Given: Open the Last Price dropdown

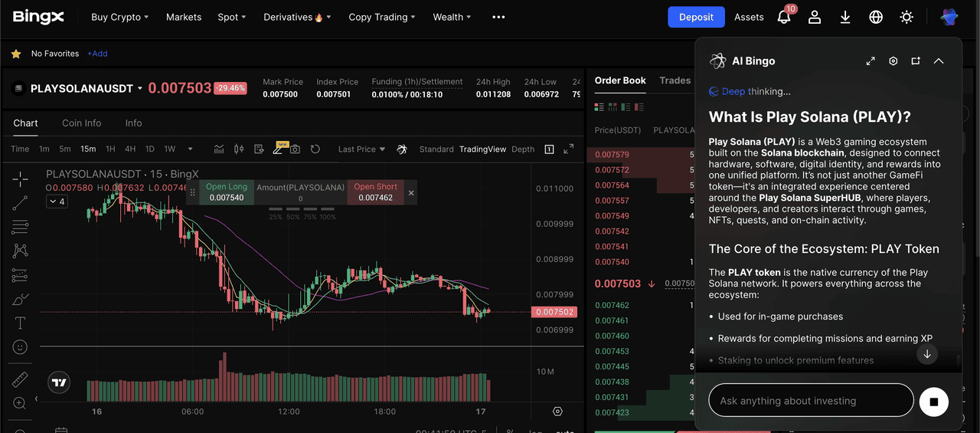Looking at the screenshot, I should pyautogui.click(x=361, y=149).
